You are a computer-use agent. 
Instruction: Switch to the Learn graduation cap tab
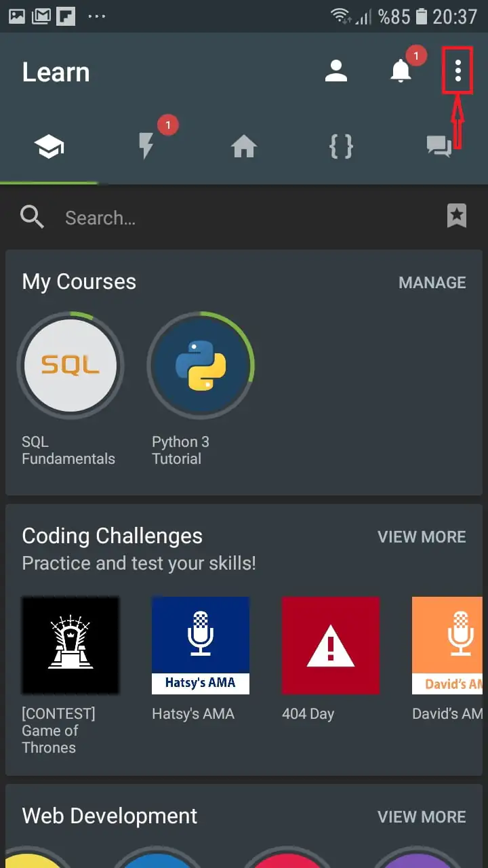(x=49, y=146)
